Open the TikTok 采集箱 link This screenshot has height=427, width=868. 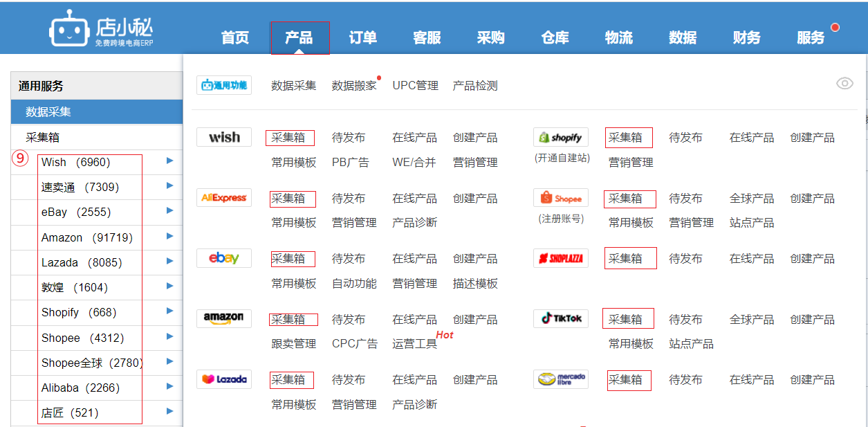[x=625, y=320]
